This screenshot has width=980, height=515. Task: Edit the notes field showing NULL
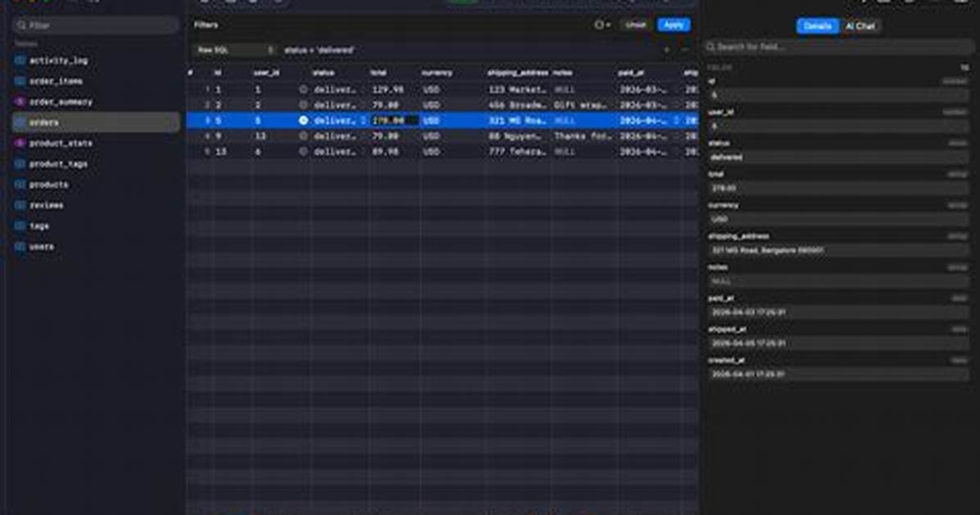point(837,281)
